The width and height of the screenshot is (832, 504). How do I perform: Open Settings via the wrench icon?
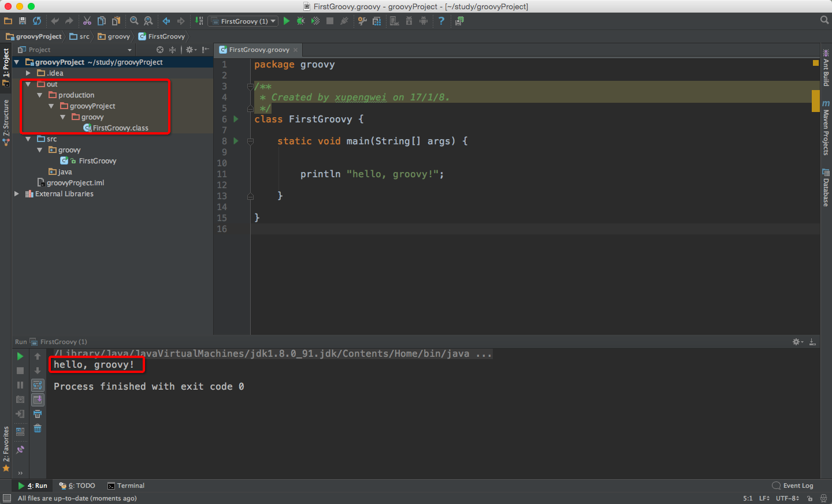[362, 21]
